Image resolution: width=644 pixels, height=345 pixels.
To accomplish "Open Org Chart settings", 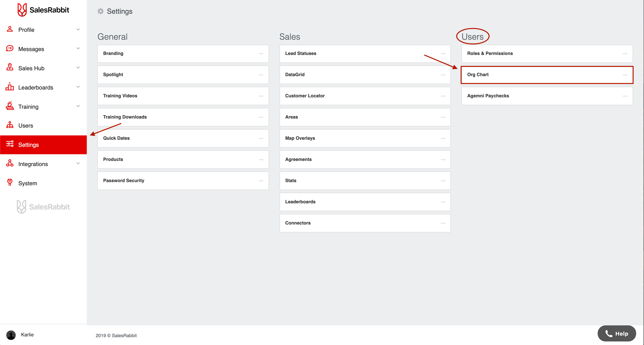I will [547, 75].
